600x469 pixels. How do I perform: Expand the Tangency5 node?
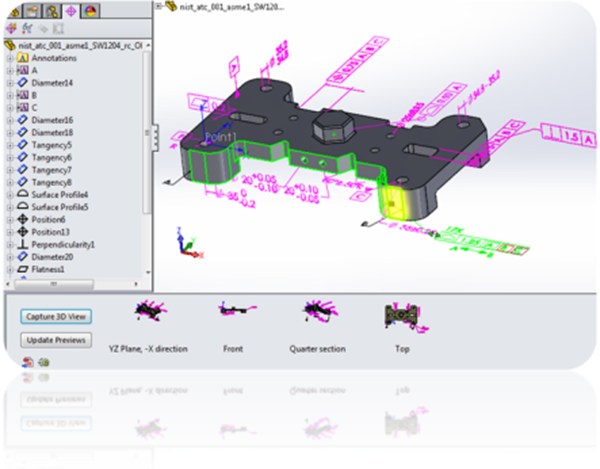tap(10, 145)
